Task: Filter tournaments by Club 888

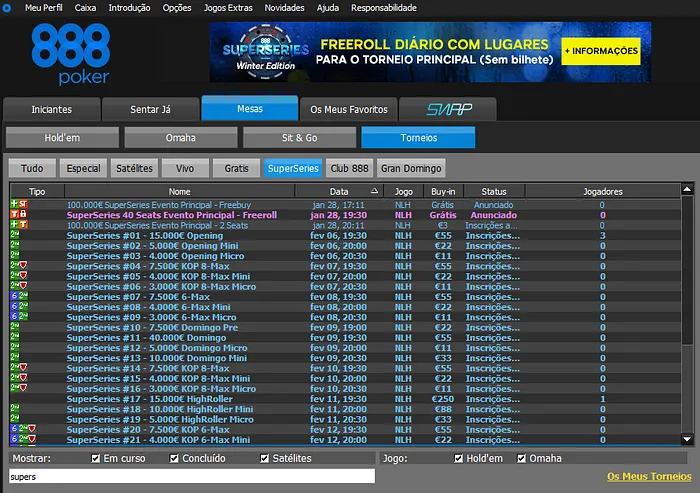Action: tap(350, 168)
